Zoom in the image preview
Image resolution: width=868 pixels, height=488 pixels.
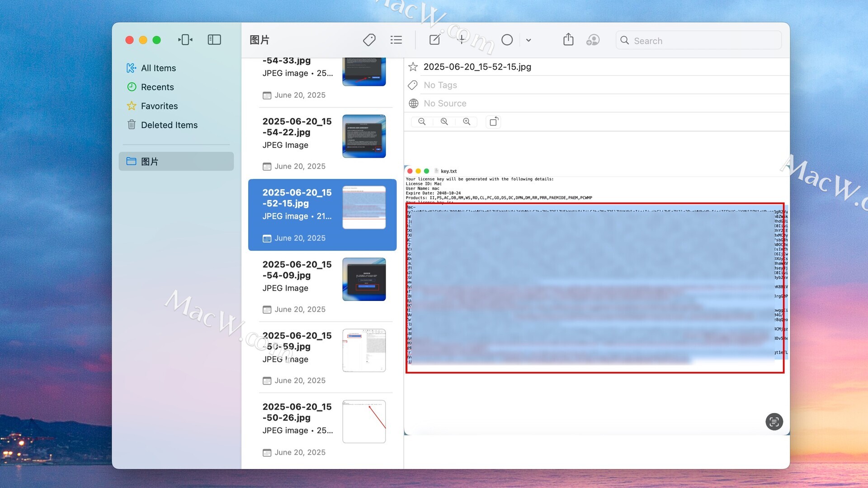[x=467, y=122]
